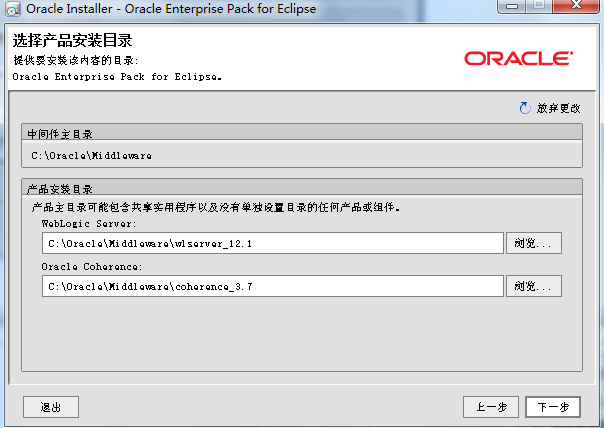604x428 pixels.
Task: Click the Oracle Installer title bar icon
Action: (x=13, y=9)
